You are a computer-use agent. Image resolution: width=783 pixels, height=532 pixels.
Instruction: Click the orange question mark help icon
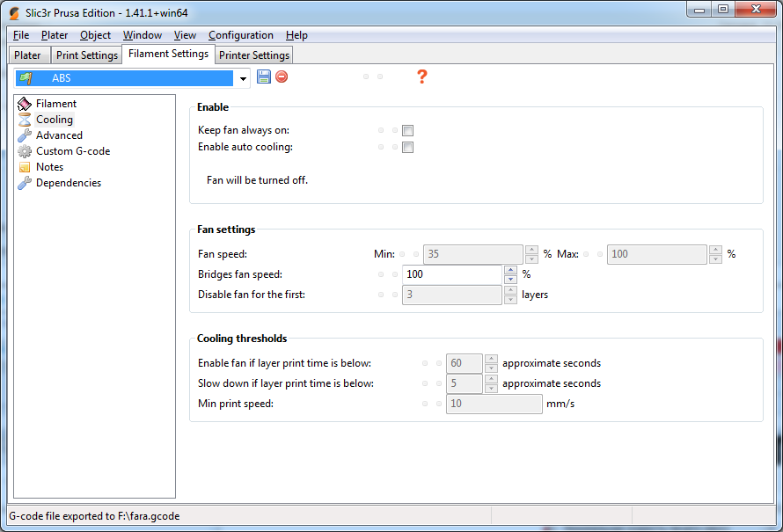[x=422, y=77]
